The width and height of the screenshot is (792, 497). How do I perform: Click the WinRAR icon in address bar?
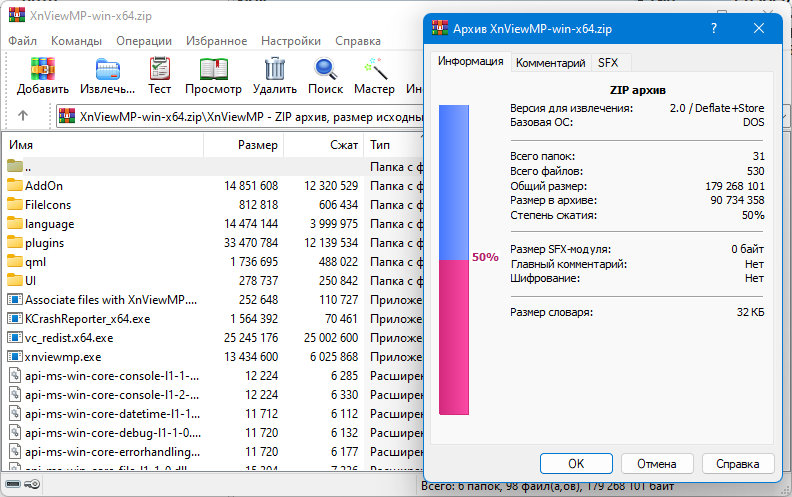point(67,116)
